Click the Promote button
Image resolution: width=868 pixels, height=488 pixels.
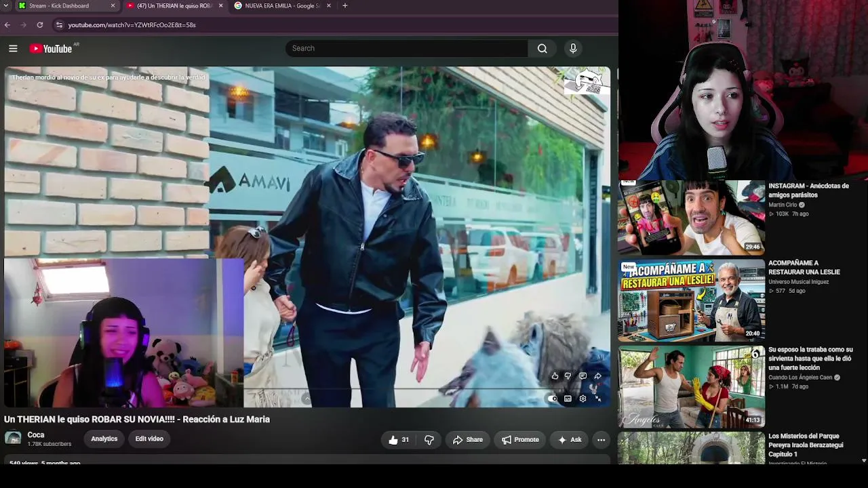tap(520, 440)
